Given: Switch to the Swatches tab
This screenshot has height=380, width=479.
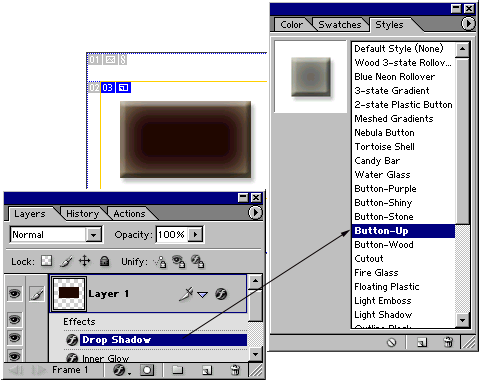Looking at the screenshot, I should pos(340,25).
